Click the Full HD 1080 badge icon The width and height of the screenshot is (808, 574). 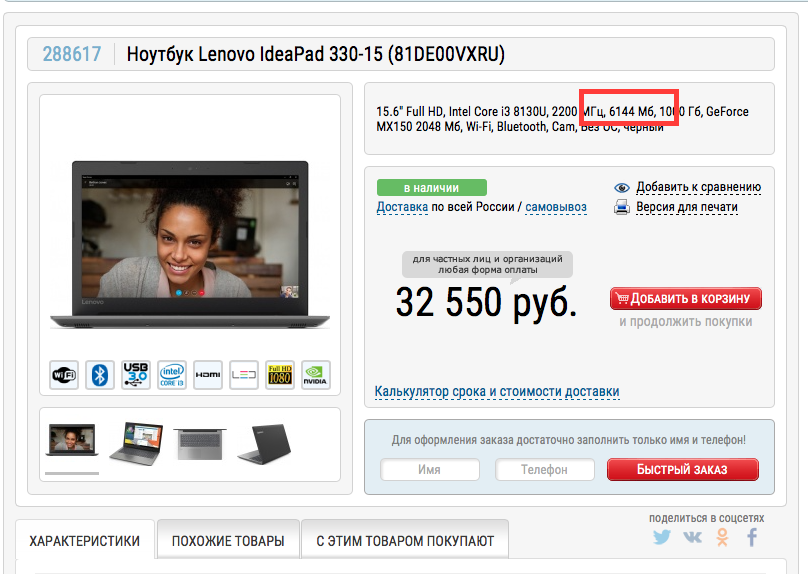click(280, 375)
